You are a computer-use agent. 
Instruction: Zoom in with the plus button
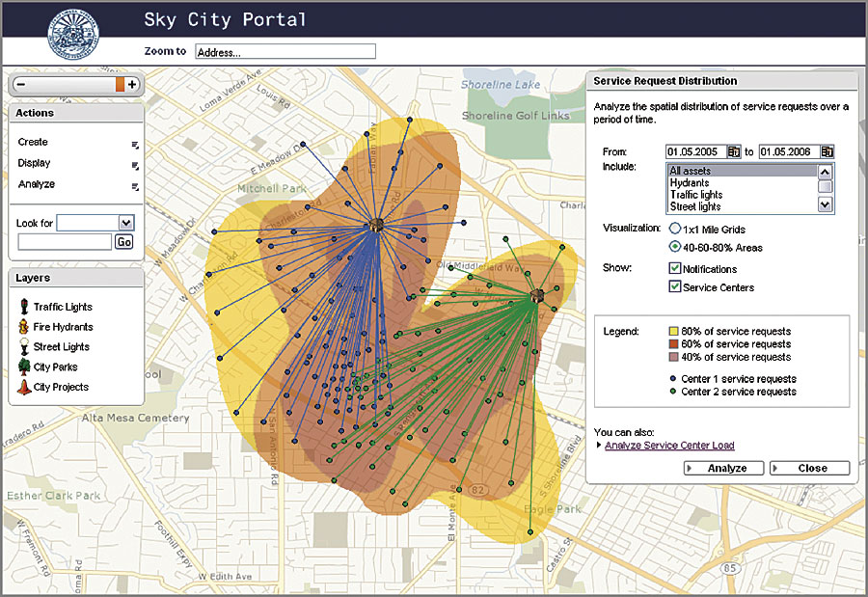pyautogui.click(x=132, y=85)
